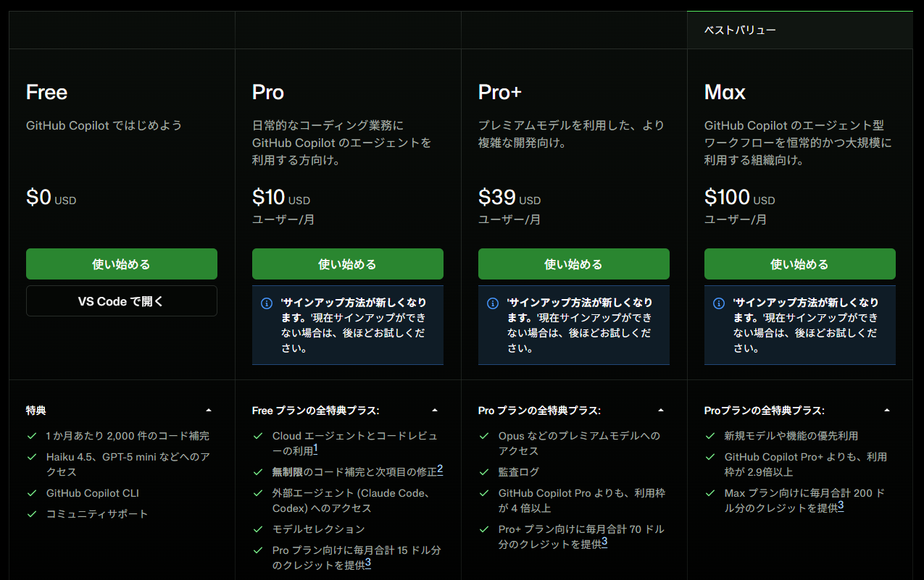Screen dimensions: 924x580
Task: Click the checkmark beside モデルセレクション
Action: [257, 529]
